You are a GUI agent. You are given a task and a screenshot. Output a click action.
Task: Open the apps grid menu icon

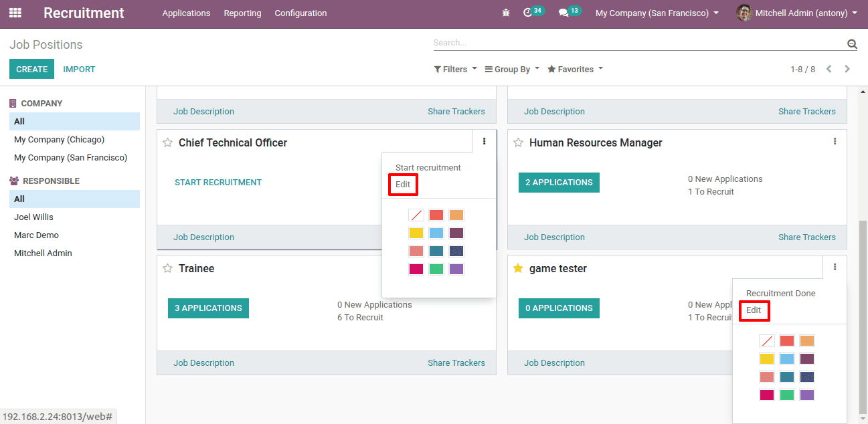tap(15, 13)
